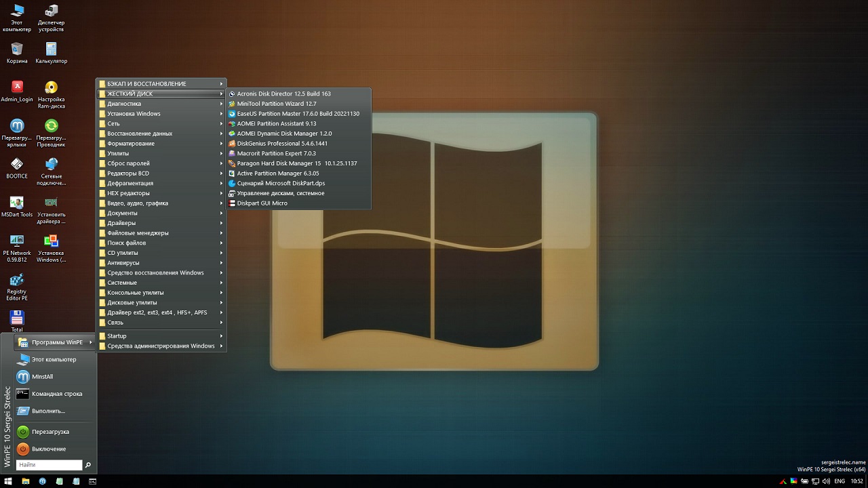Expand Средства администрирования Windows submenu
The width and height of the screenshot is (868, 488).
[x=161, y=346]
